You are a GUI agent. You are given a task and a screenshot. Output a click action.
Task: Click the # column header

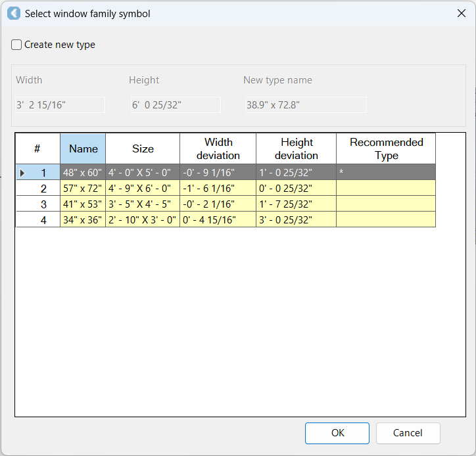coord(38,148)
